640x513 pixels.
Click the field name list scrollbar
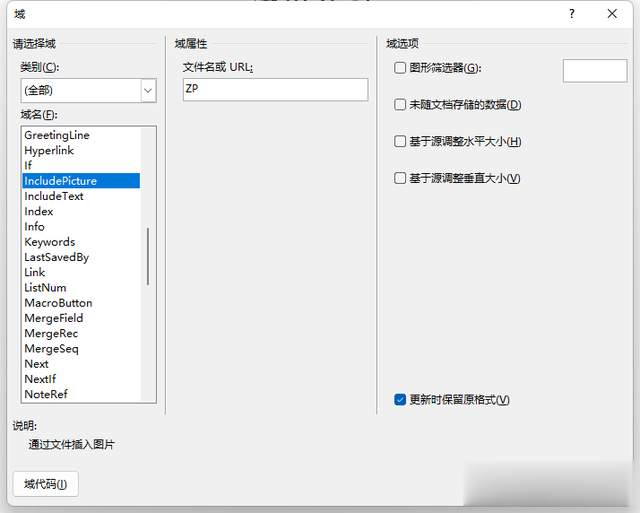[x=148, y=256]
